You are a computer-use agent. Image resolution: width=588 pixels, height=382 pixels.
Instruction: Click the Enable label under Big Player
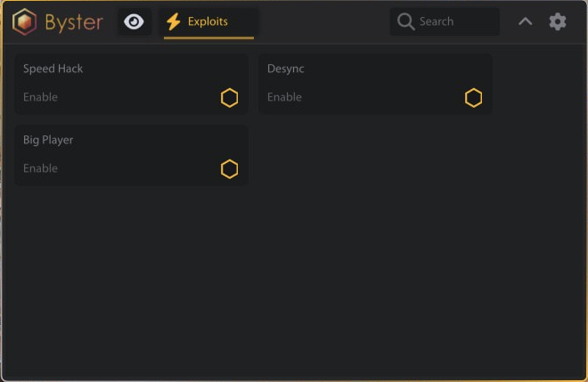point(41,168)
